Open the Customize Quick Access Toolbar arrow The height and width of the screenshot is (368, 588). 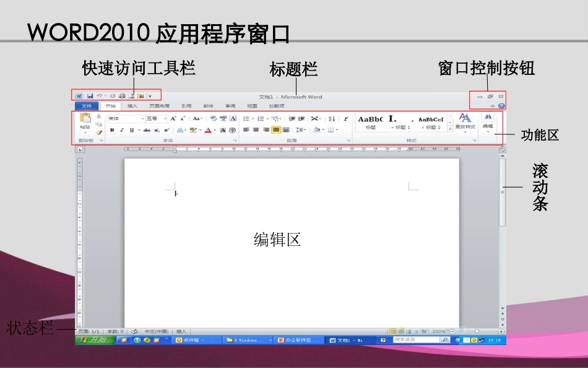150,96
